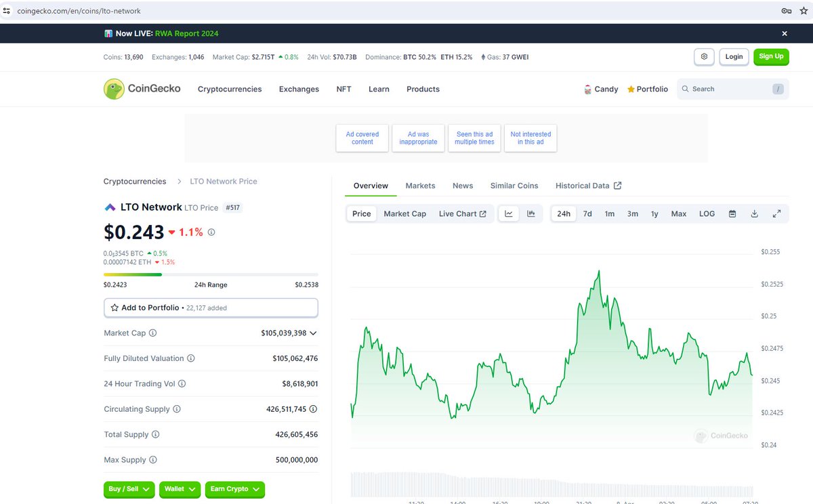Open Candy rewards
The image size is (813, 504).
click(601, 89)
